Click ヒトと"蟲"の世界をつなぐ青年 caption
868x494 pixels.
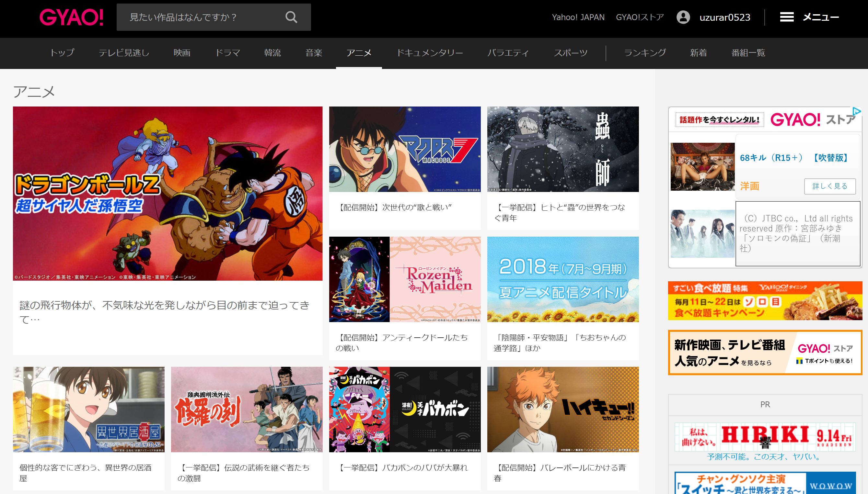(x=559, y=213)
